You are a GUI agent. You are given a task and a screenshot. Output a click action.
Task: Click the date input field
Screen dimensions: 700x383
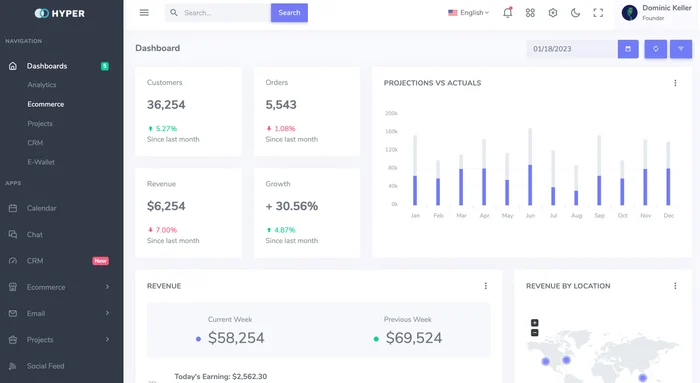click(x=572, y=49)
